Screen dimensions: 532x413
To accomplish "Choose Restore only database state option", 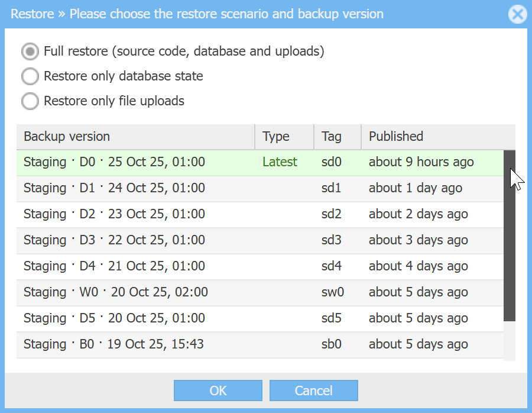I will point(30,76).
